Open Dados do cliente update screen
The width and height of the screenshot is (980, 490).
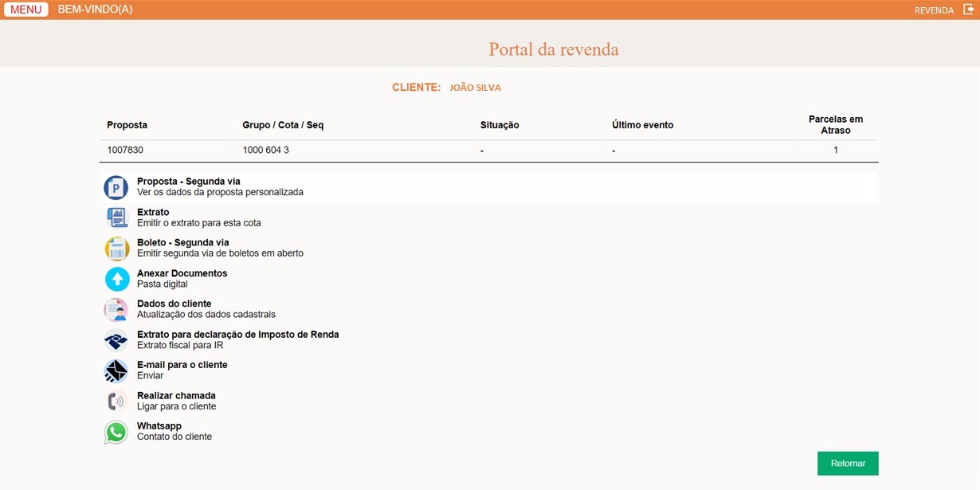pyautogui.click(x=116, y=309)
